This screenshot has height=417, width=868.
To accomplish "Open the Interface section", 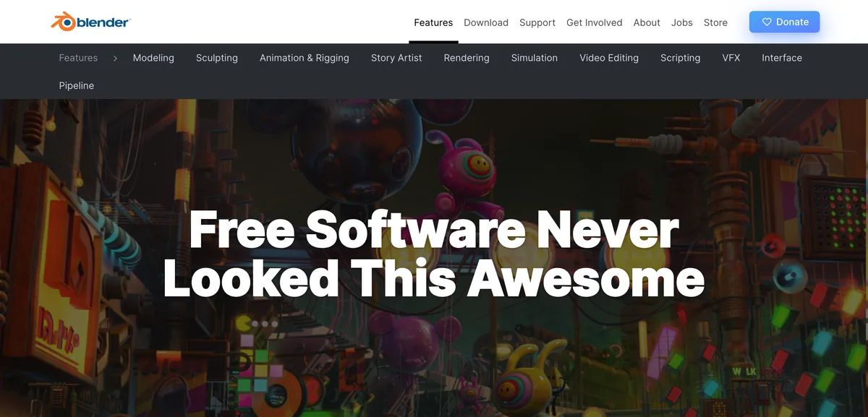I will [x=782, y=58].
